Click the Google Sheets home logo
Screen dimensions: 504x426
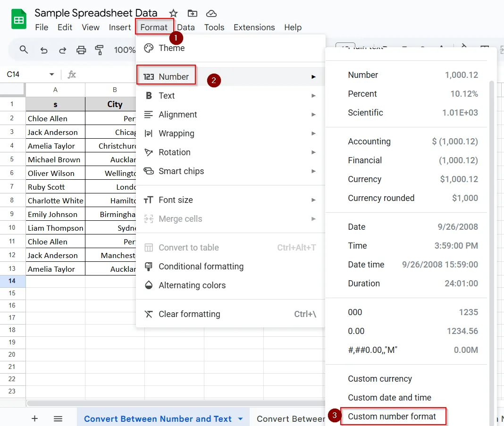click(x=19, y=19)
